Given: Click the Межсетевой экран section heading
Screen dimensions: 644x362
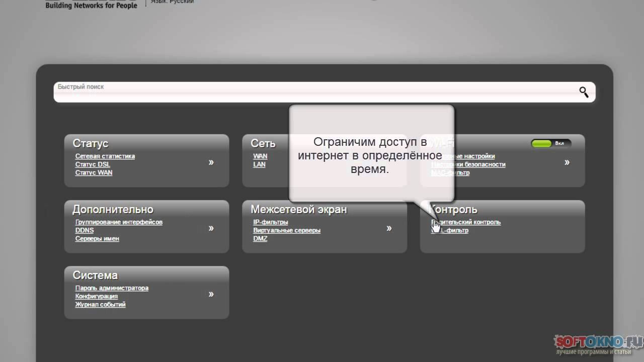Looking at the screenshot, I should pos(299,210).
